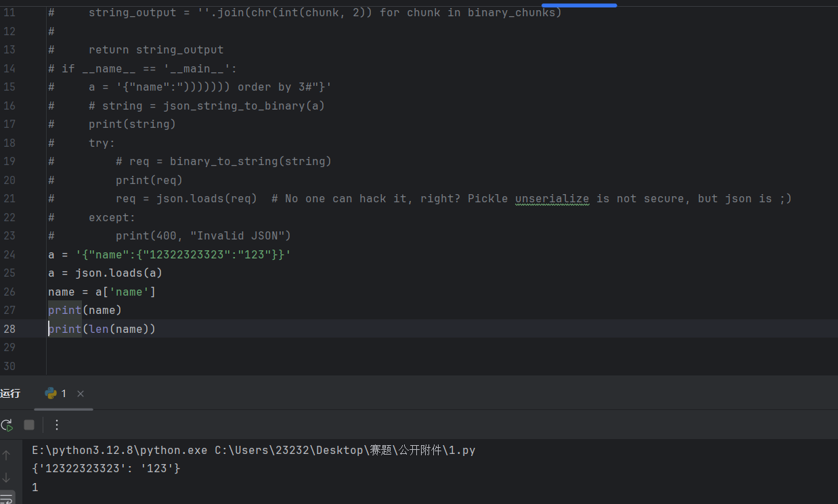Open the run toolbar three-dot menu
838x504 pixels.
57,425
